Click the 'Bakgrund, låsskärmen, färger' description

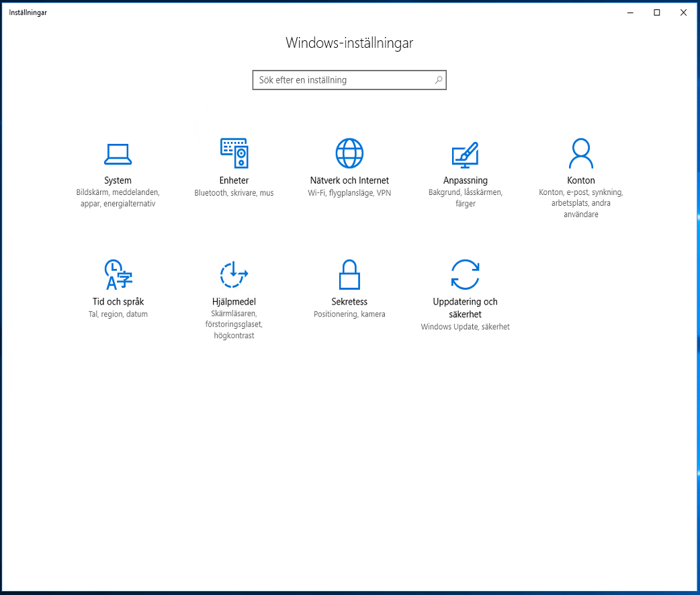click(x=465, y=198)
